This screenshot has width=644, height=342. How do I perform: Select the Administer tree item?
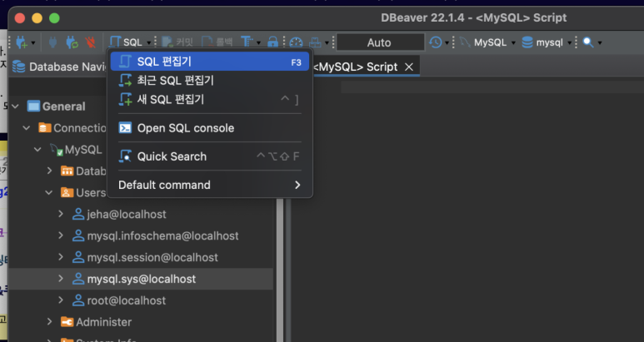(103, 322)
